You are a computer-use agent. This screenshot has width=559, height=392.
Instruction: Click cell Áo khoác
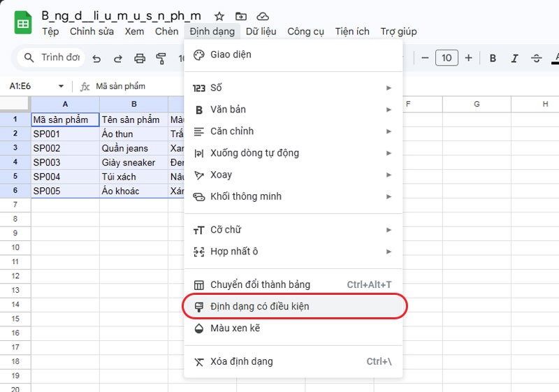(134, 191)
